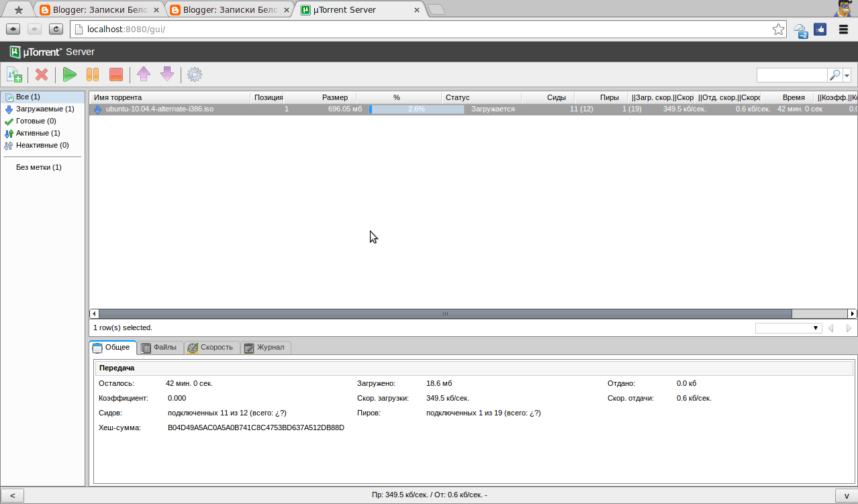Image resolution: width=858 pixels, height=504 pixels.
Task: Switch to the Файлы tab
Action: 160,348
